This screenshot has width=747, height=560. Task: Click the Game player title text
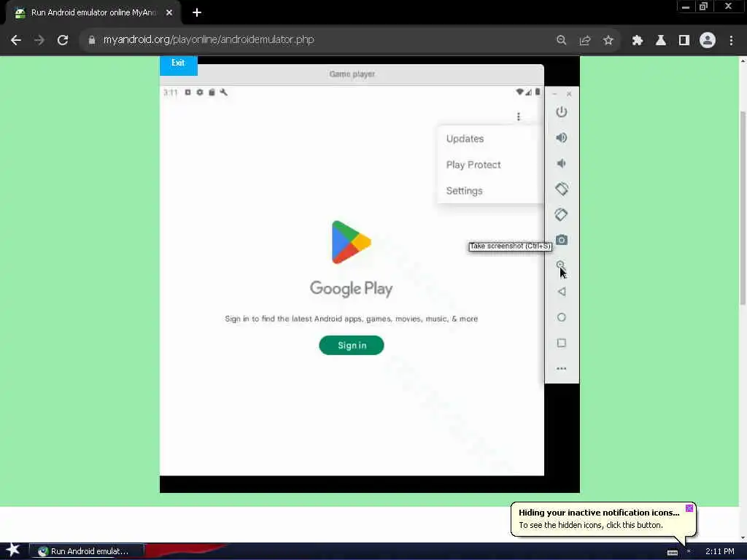(x=352, y=74)
